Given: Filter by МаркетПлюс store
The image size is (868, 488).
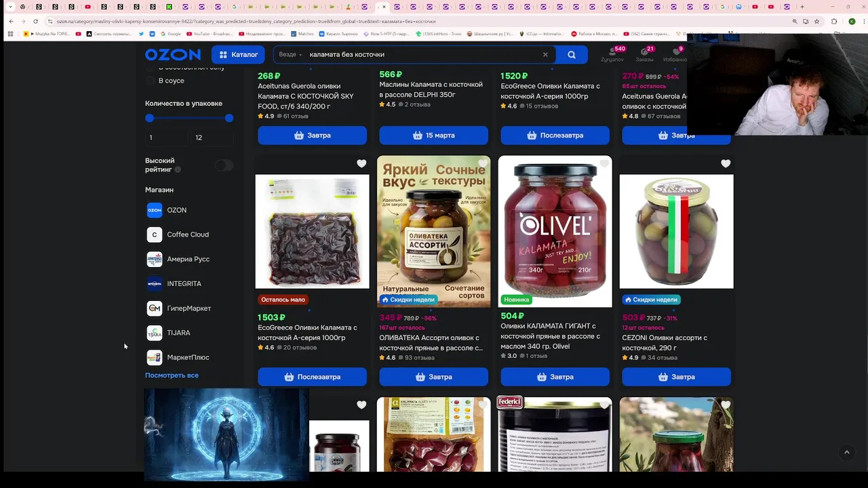Looking at the screenshot, I should tap(178, 357).
